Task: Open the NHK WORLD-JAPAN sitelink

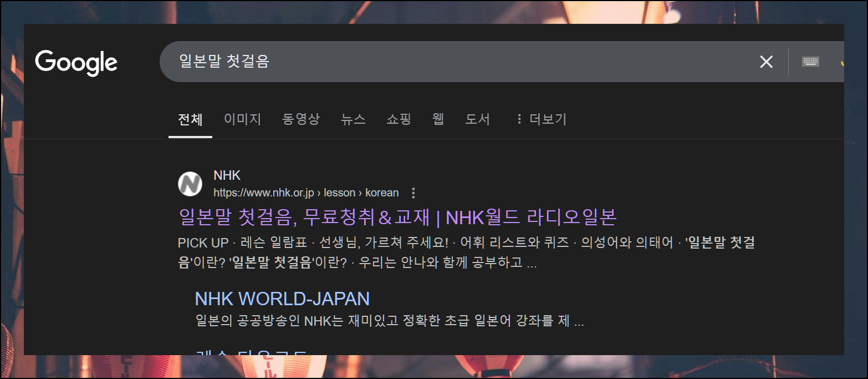Action: [282, 299]
